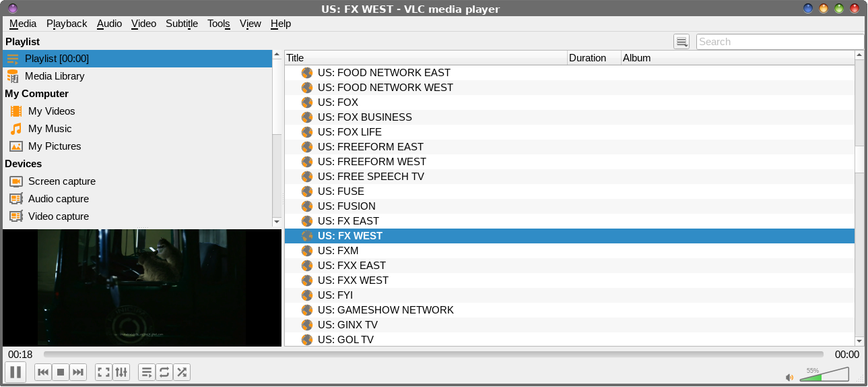Image resolution: width=868 pixels, height=387 pixels.
Task: Click globe icon beside US: FX EAST
Action: coord(307,221)
